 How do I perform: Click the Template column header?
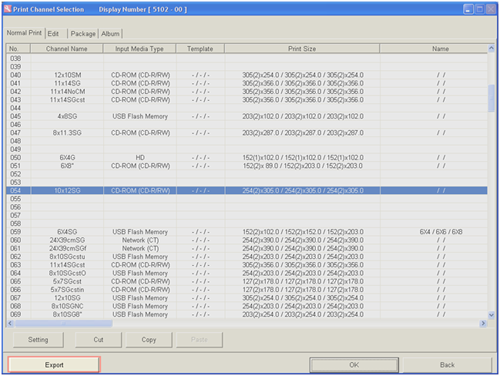click(200, 49)
